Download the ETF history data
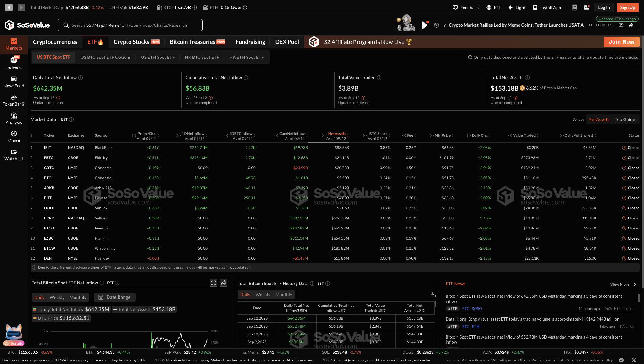 point(433,295)
